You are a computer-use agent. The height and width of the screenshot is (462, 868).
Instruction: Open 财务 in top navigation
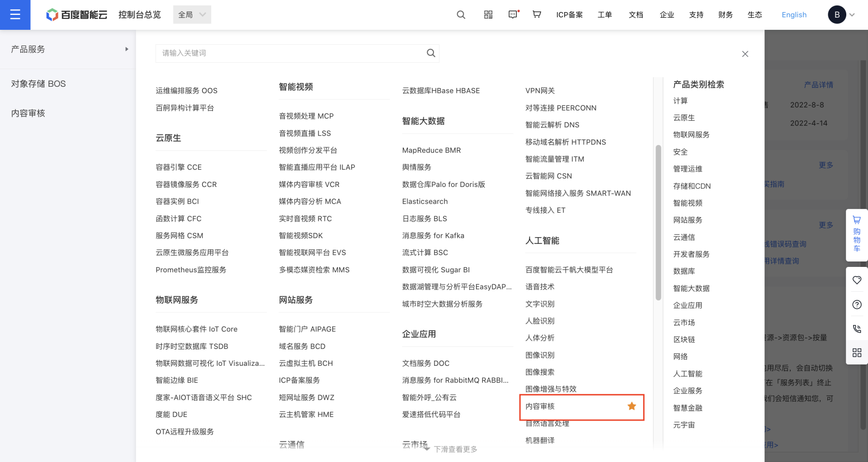click(x=725, y=15)
